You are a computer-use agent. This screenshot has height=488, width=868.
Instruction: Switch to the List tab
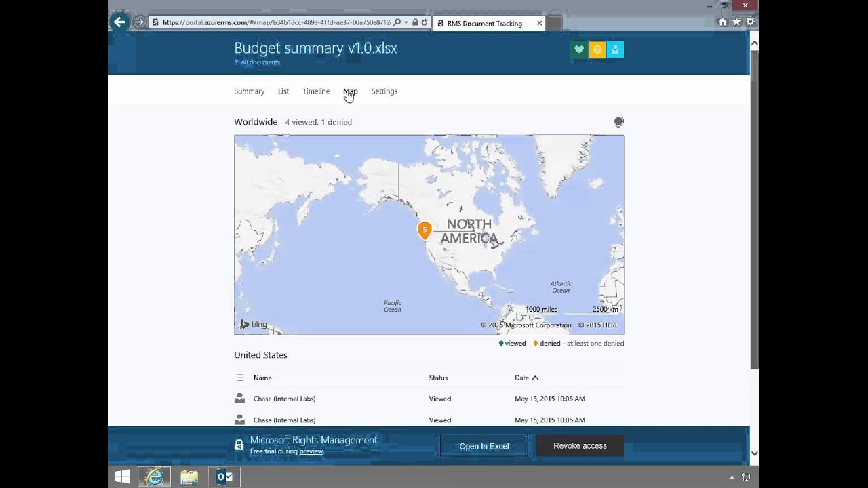[x=283, y=91]
